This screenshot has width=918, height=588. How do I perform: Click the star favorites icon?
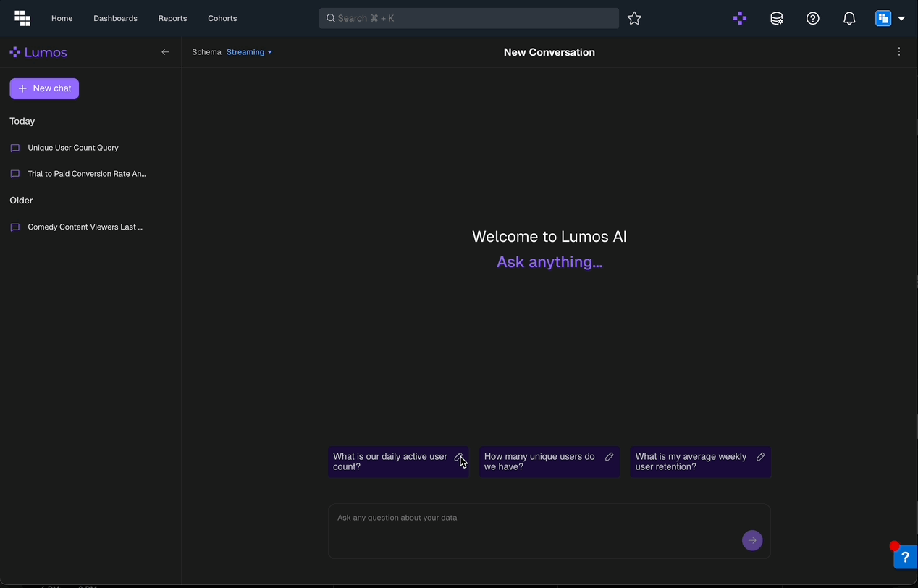[634, 18]
